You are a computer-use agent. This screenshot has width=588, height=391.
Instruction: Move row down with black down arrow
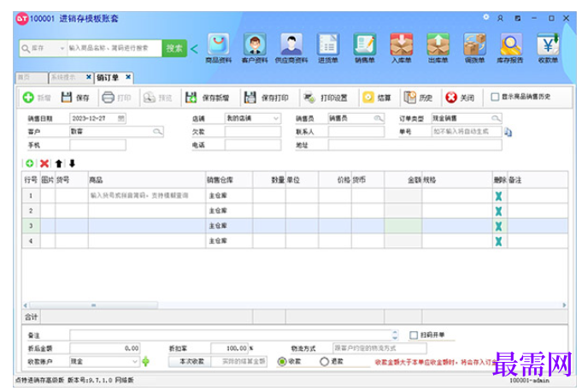[72, 163]
